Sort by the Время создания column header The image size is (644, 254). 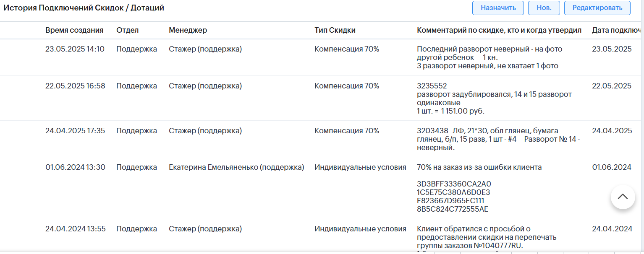[74, 30]
